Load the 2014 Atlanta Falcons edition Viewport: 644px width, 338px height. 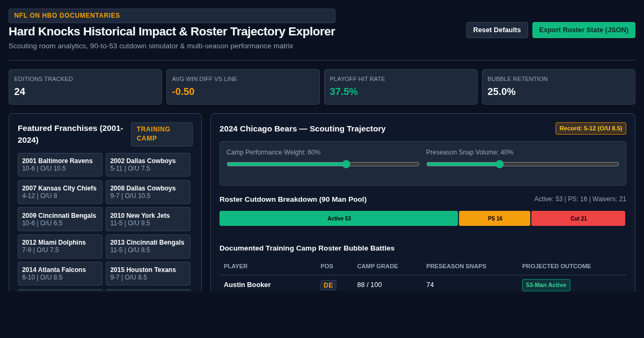(60, 274)
